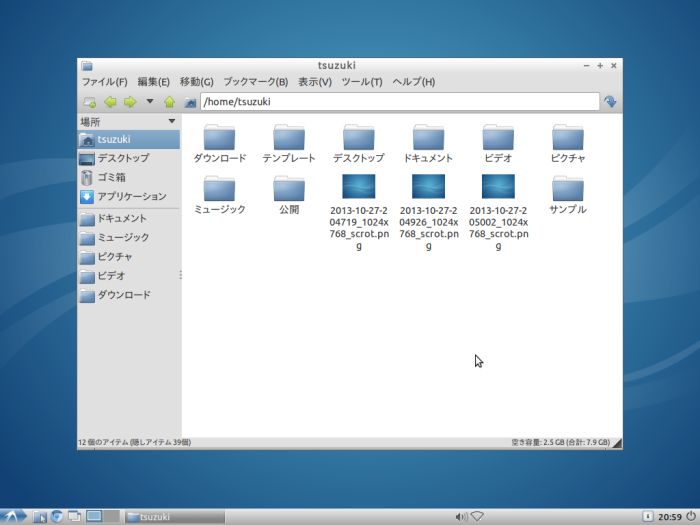Go forward with the right arrow icon
The image size is (700, 525).
coord(130,102)
